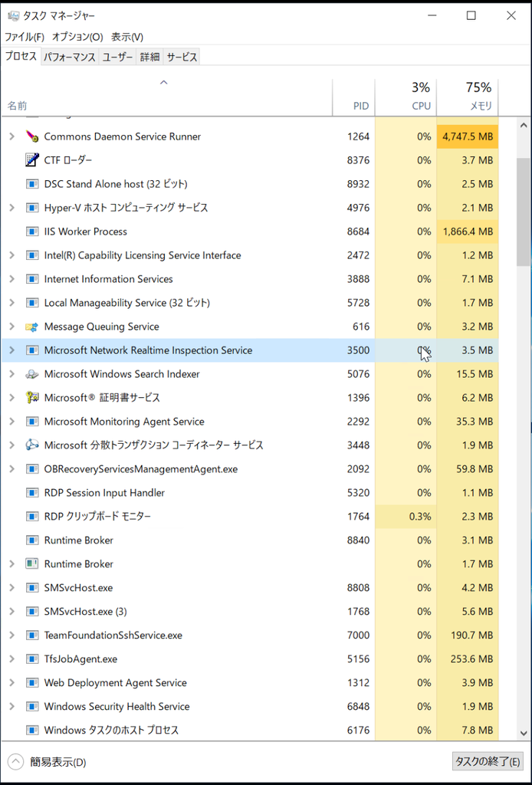Screen dimensions: 532x785
Task: Open the ファイル(F) menu
Action: [25, 37]
